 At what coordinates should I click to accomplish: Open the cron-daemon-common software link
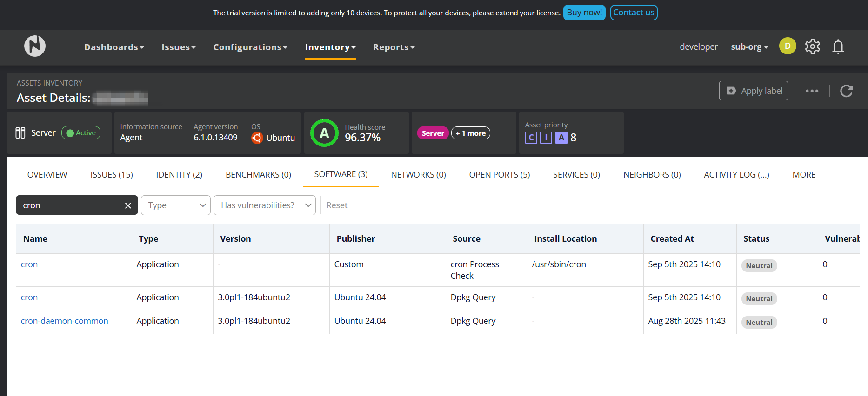coord(64,321)
